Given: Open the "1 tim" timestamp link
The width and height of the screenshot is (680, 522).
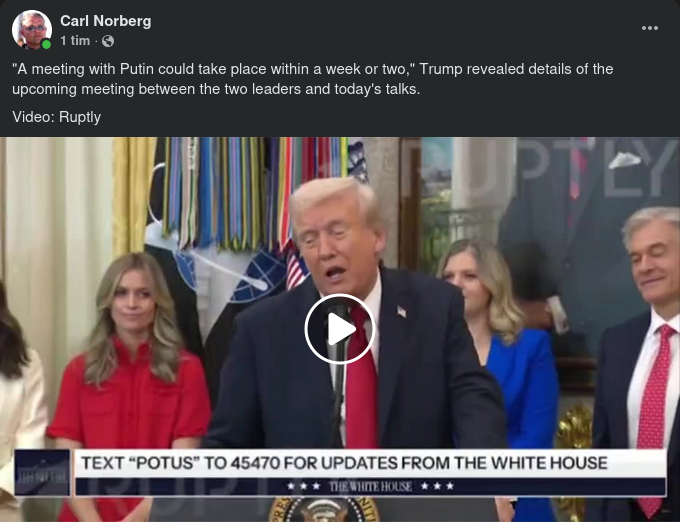Looking at the screenshot, I should coord(75,41).
